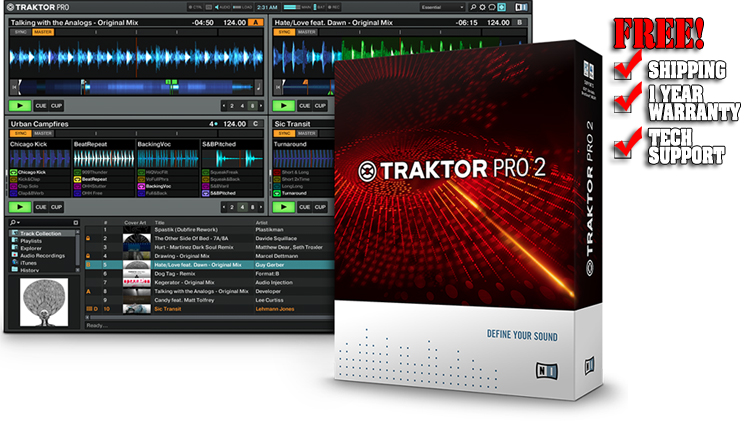
Task: Click Deck A waveform overview stripe
Action: tap(136, 87)
